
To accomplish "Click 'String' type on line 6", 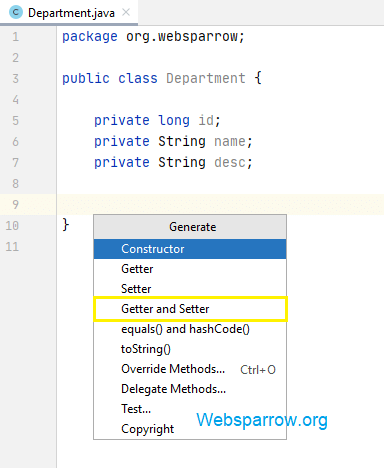I will click(x=182, y=142).
